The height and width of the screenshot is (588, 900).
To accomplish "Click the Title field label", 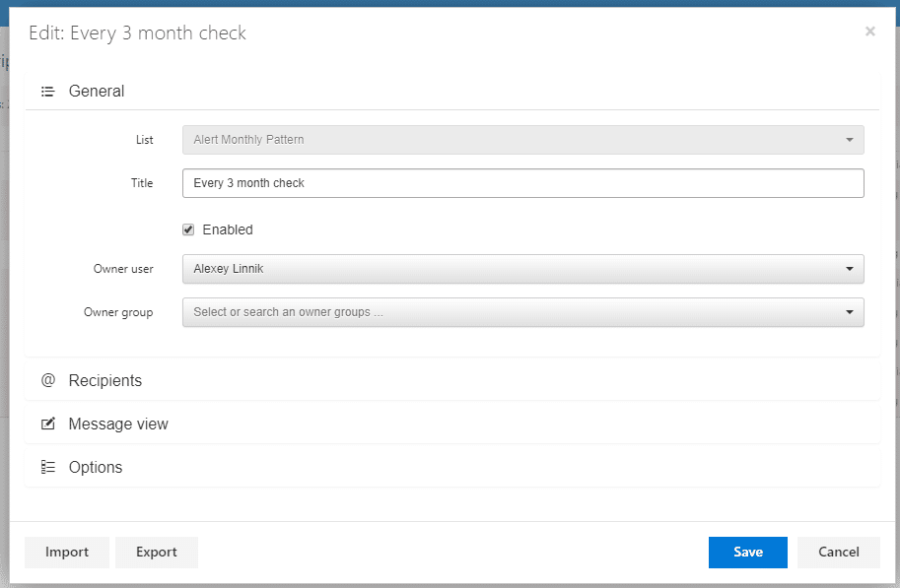I will (x=142, y=183).
